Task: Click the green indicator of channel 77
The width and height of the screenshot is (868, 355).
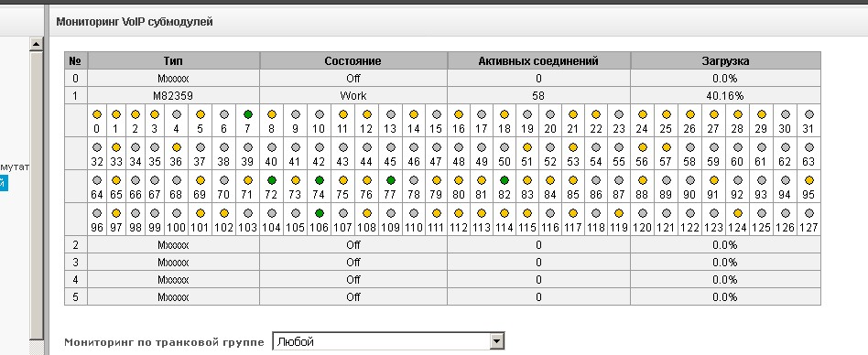Action: tap(391, 180)
